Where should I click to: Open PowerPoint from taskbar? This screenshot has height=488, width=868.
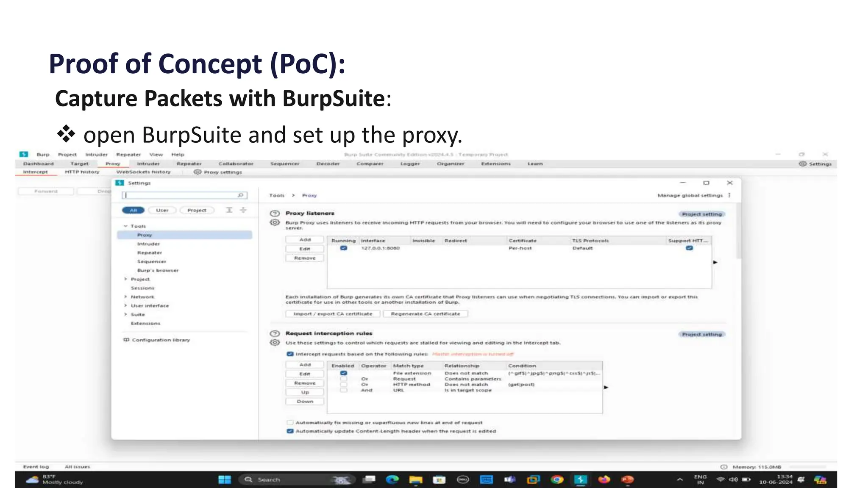628,480
